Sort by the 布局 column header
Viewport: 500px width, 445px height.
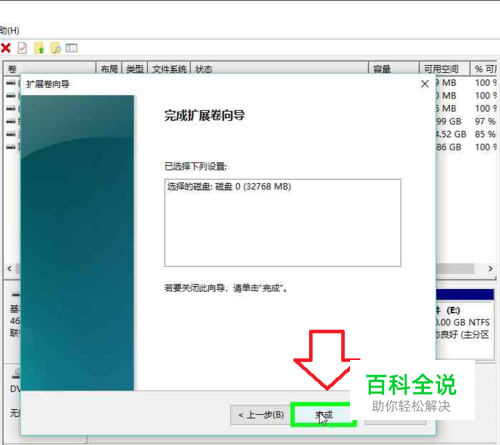109,69
